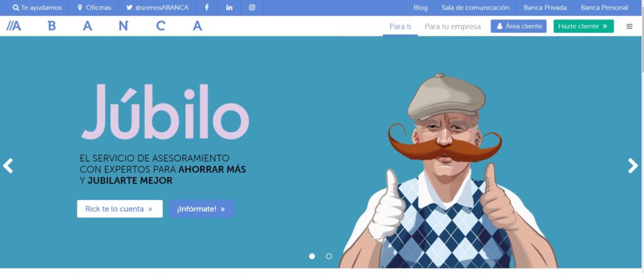
Task: Select the second carousel slide dot
Action: pyautogui.click(x=328, y=256)
